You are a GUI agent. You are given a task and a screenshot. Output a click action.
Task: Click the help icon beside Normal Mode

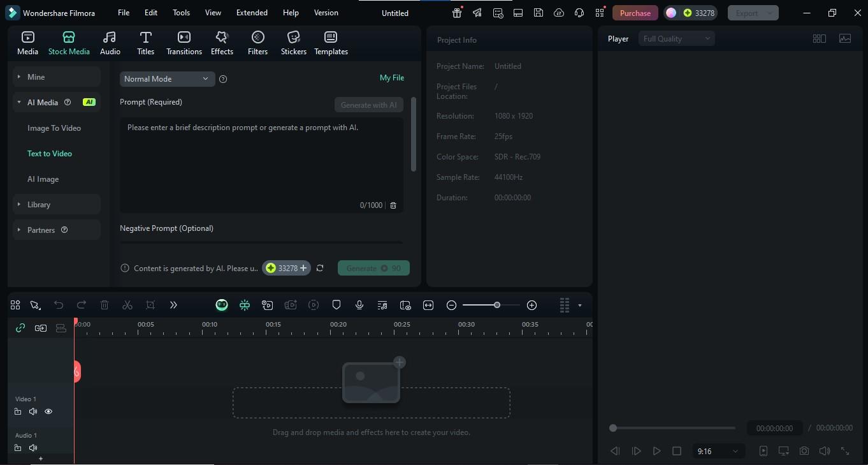[x=223, y=79]
